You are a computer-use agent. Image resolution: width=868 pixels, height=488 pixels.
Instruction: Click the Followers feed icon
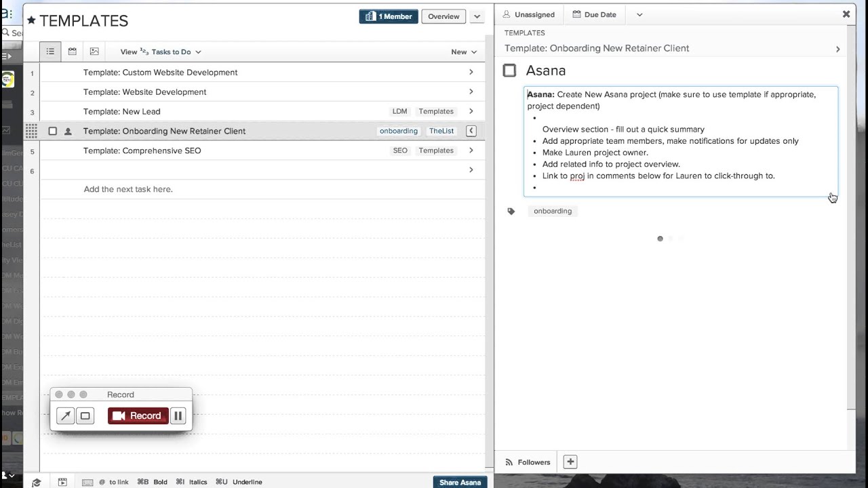tap(509, 462)
